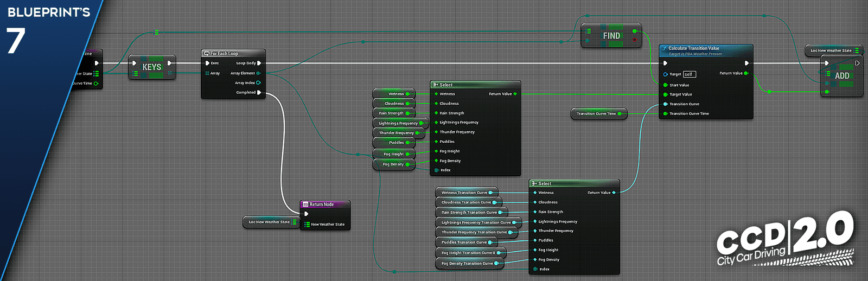
Task: Click the Array Element output pin
Action: coord(258,73)
